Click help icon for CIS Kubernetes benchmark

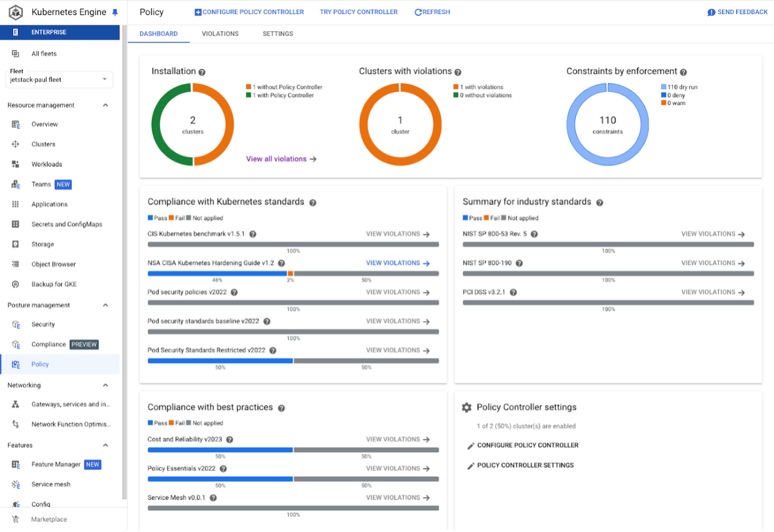click(253, 234)
